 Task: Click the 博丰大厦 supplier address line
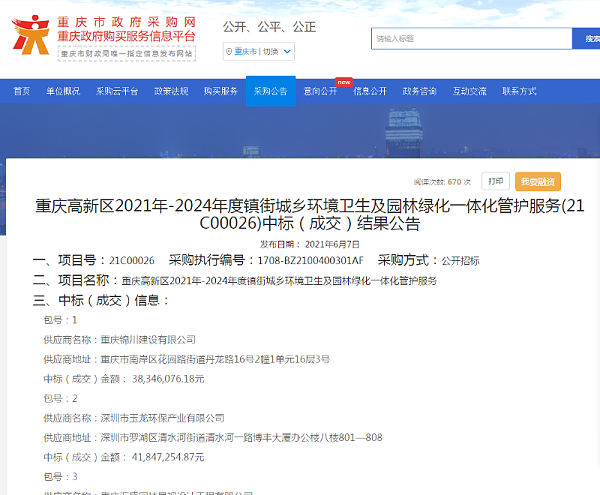coord(213,438)
